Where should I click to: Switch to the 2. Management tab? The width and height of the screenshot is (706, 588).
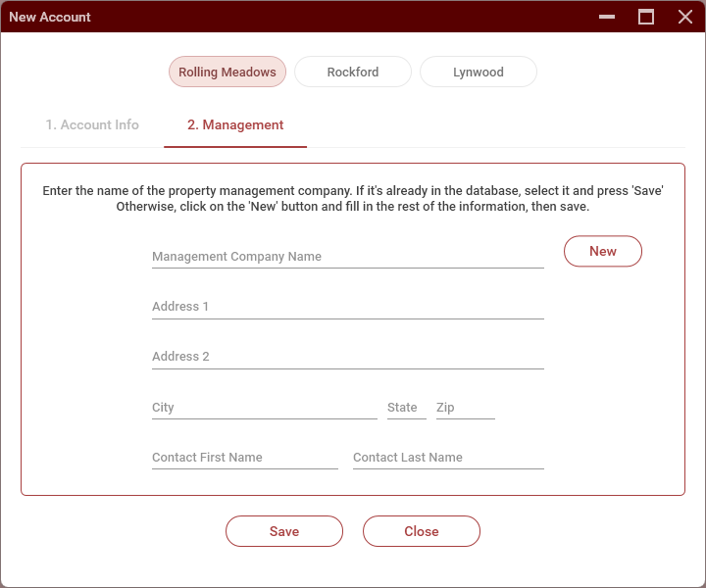tap(235, 125)
